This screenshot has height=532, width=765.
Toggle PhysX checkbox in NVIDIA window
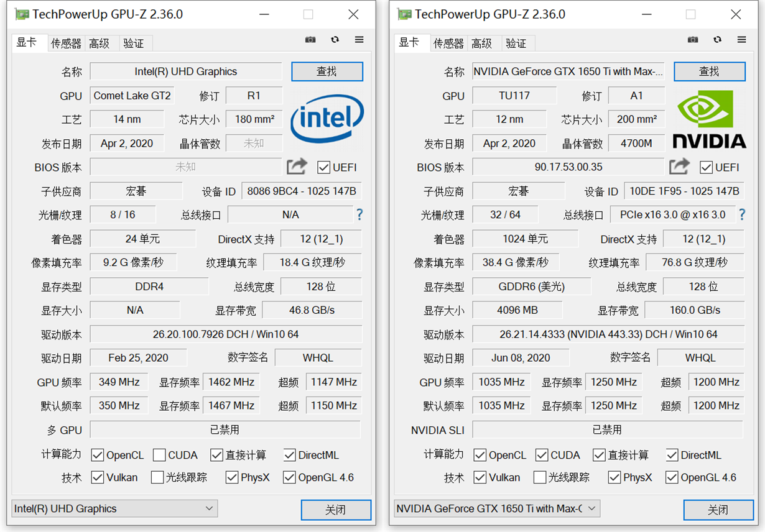[x=614, y=477]
